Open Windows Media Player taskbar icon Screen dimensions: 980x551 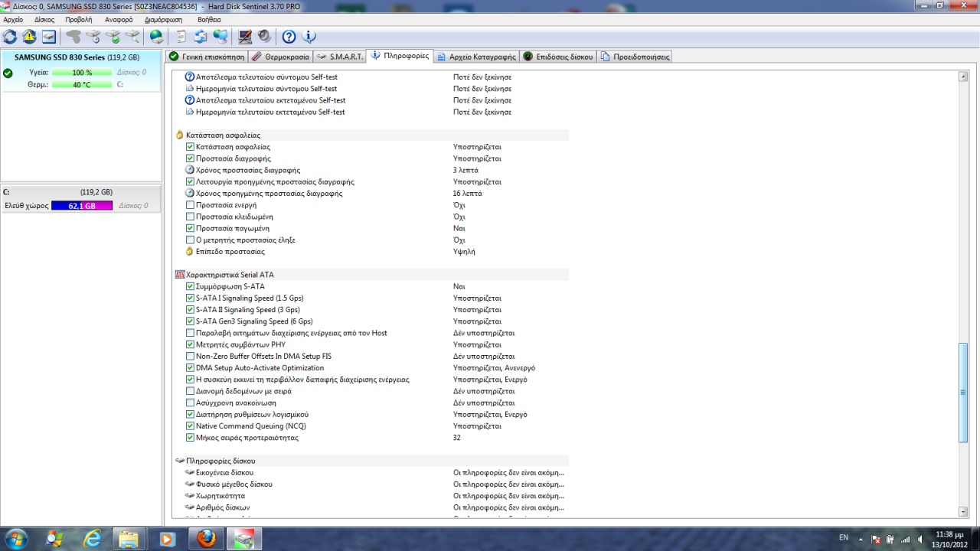[168, 539]
